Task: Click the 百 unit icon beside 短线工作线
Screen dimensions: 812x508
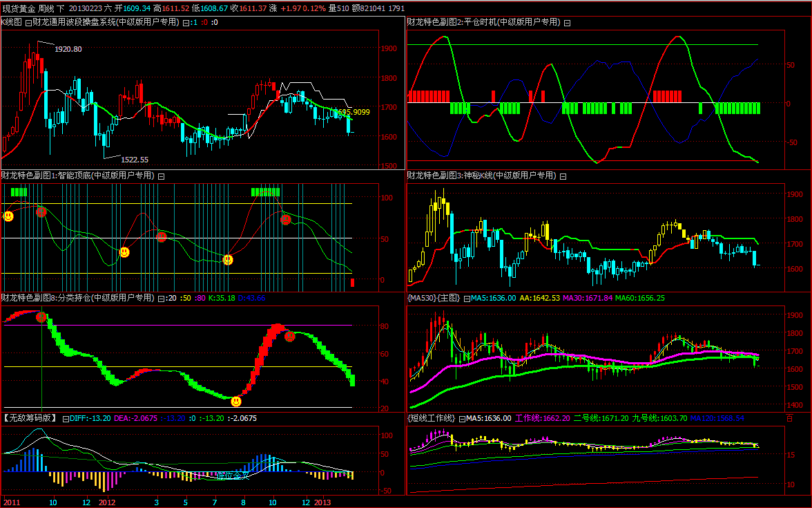Action: coord(790,419)
